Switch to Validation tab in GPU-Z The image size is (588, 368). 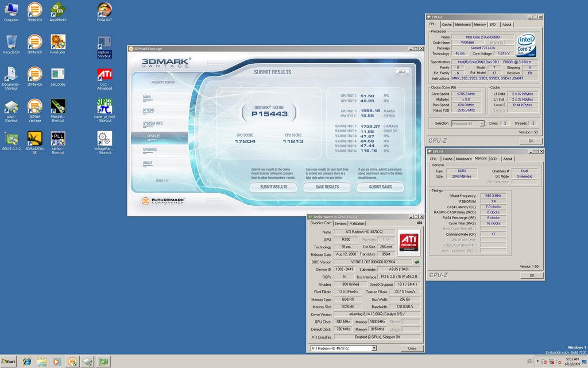coord(357,224)
